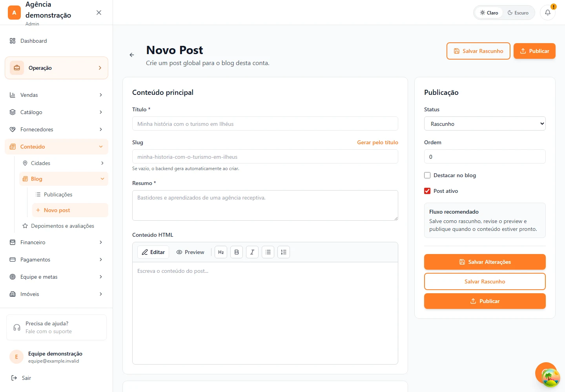This screenshot has width=565, height=392.
Task: Click into the Ordem number field
Action: point(485,156)
